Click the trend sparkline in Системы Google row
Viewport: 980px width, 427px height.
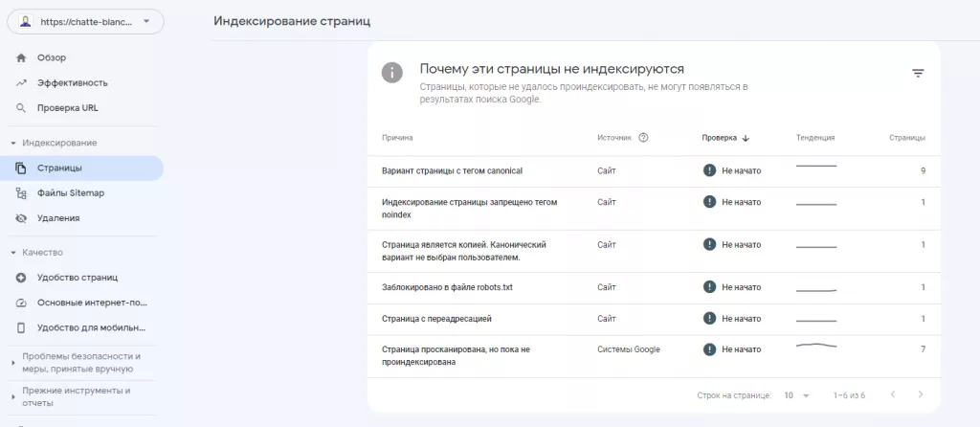[x=816, y=345]
